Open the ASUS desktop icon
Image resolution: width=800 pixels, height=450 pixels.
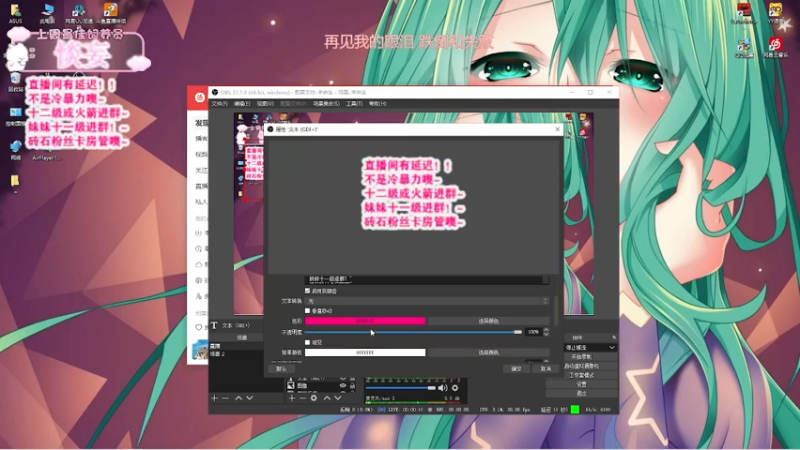(15, 13)
